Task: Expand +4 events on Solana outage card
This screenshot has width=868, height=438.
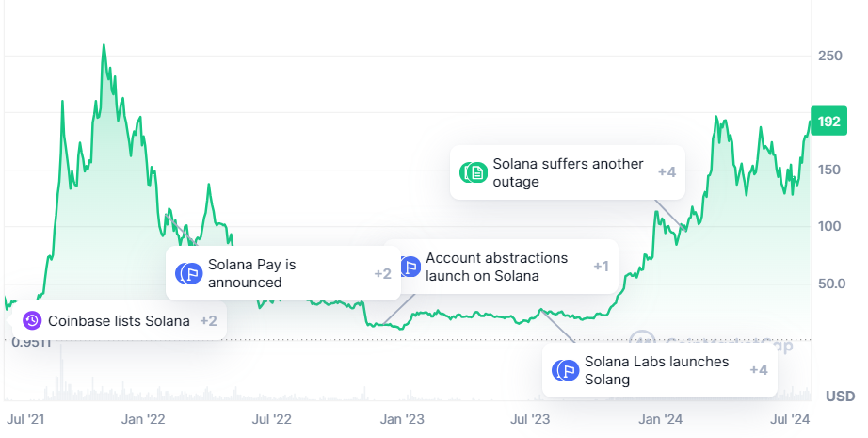Action: point(667,172)
